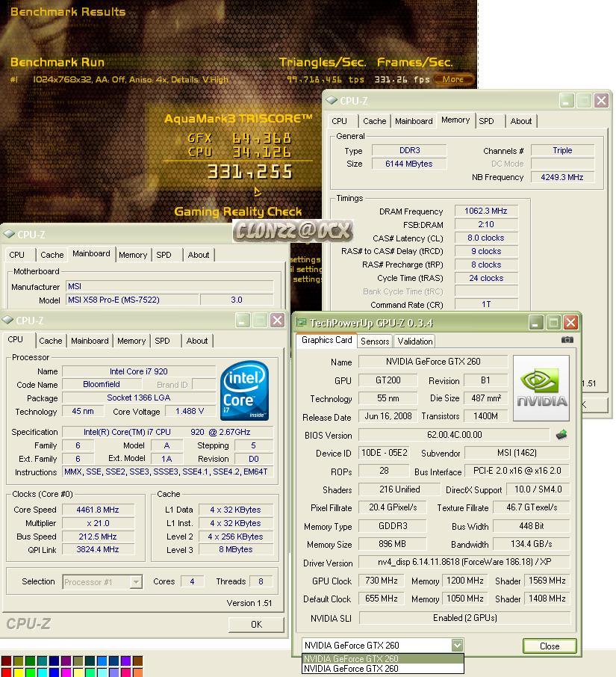The image size is (616, 677).
Task: Click the Package value Socket 1366 LGA
Action: click(x=138, y=398)
